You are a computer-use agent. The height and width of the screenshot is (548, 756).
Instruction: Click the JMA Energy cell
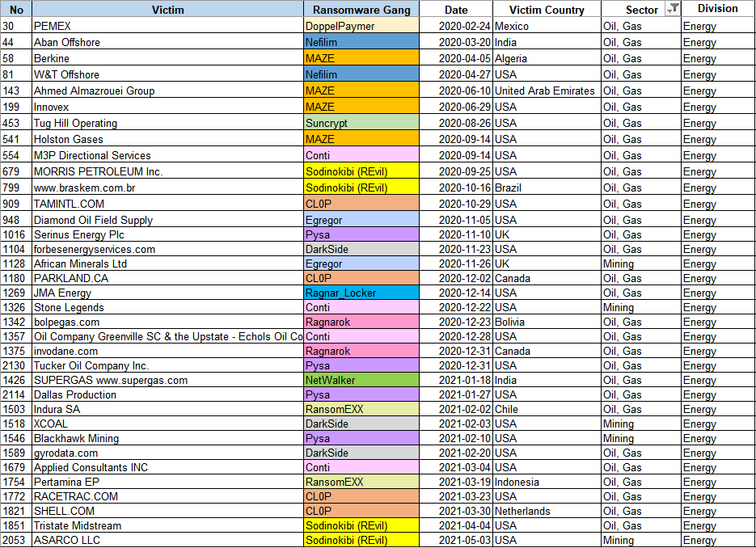click(x=168, y=293)
